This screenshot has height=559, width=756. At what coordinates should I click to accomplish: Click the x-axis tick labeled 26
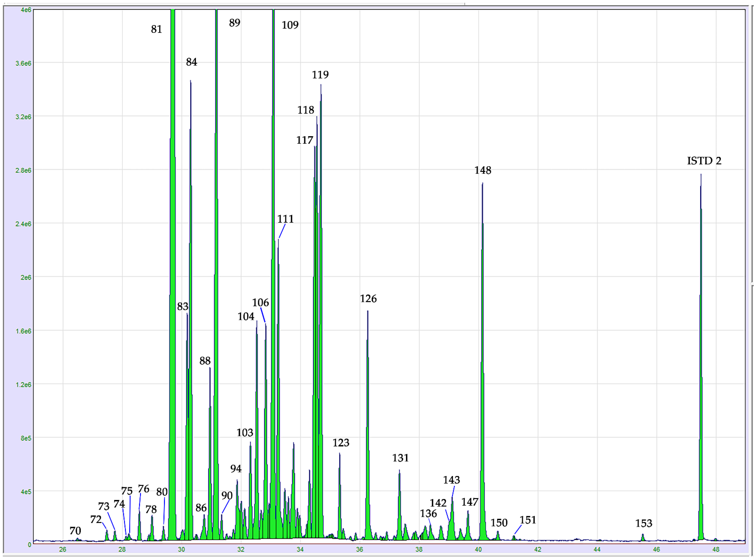63,549
